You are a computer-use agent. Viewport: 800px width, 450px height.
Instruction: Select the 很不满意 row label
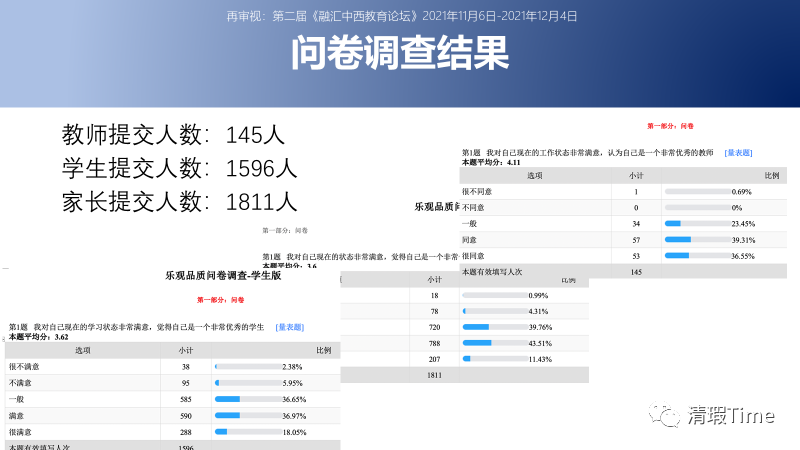pyautogui.click(x=24, y=367)
